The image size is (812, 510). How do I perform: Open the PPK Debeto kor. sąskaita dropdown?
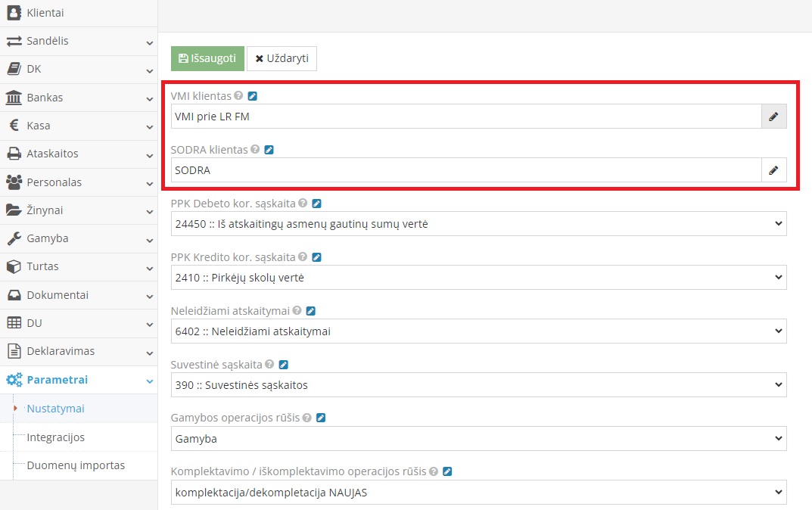tap(478, 224)
